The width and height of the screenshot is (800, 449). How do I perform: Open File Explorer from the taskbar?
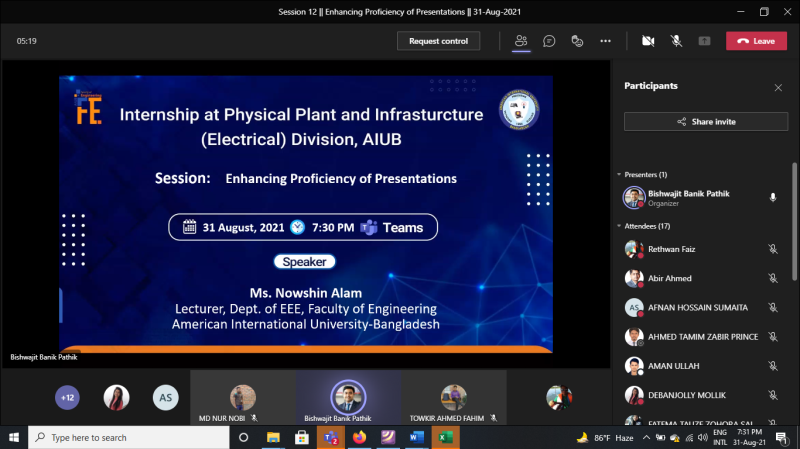272,438
